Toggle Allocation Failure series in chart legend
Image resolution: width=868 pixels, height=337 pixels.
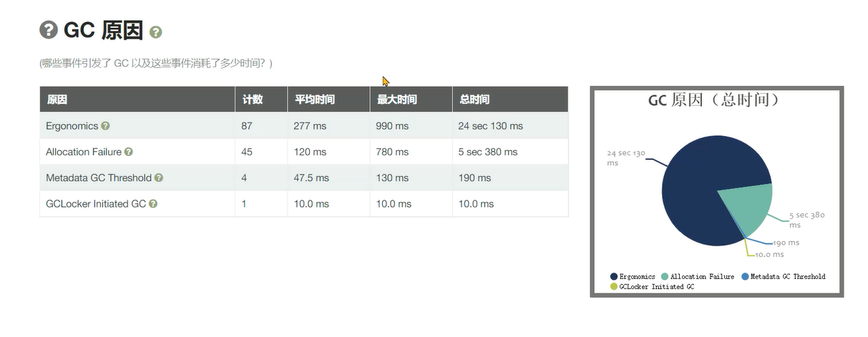[698, 277]
